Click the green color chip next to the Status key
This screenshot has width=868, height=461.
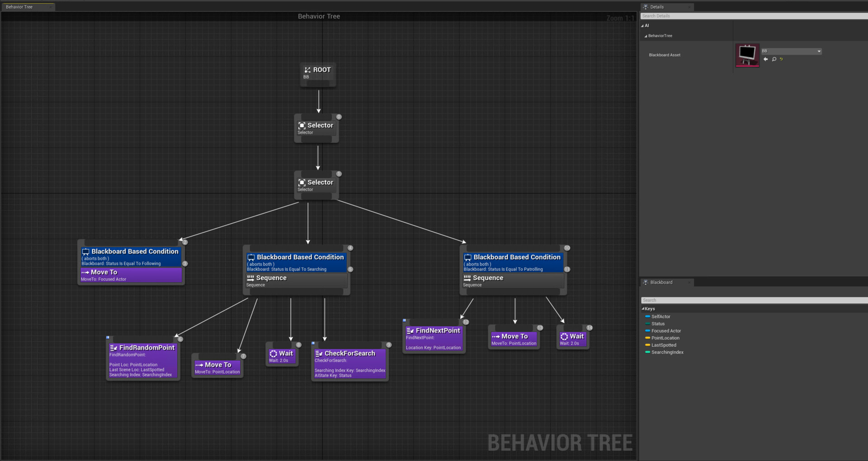point(647,324)
